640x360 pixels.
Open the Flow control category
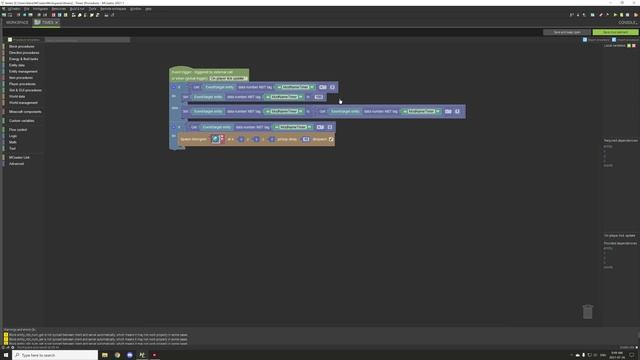click(18, 130)
